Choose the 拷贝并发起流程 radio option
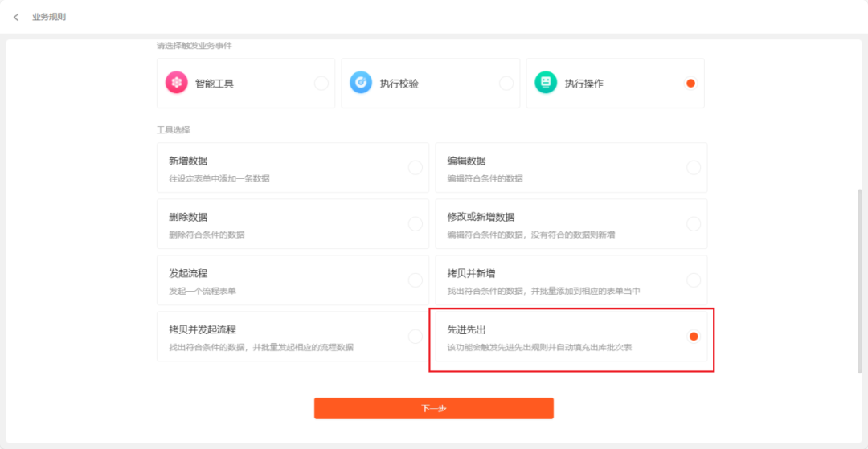 pos(416,337)
